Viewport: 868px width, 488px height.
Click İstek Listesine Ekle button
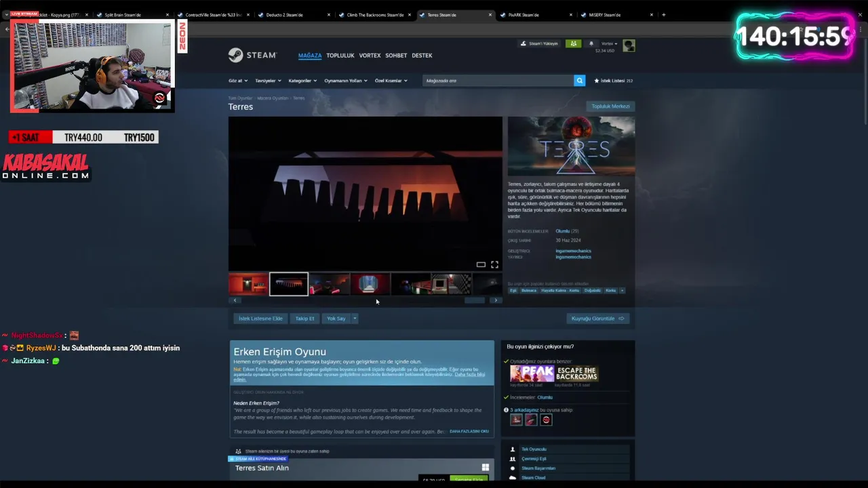point(260,319)
